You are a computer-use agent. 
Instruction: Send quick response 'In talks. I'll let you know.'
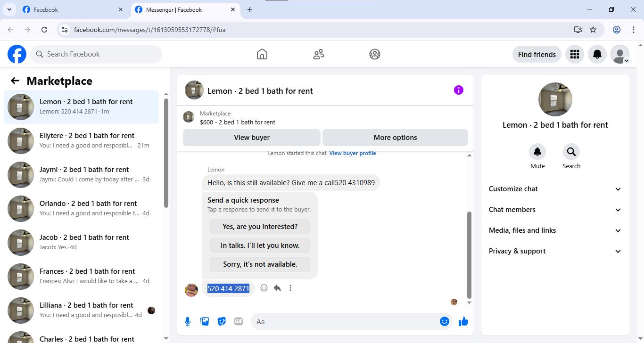[x=260, y=245]
